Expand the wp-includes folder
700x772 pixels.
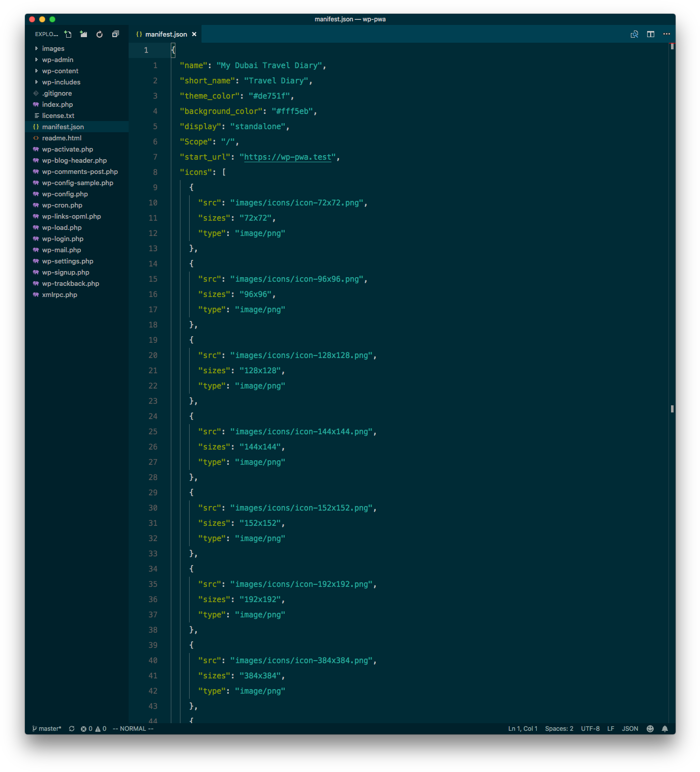coord(61,82)
